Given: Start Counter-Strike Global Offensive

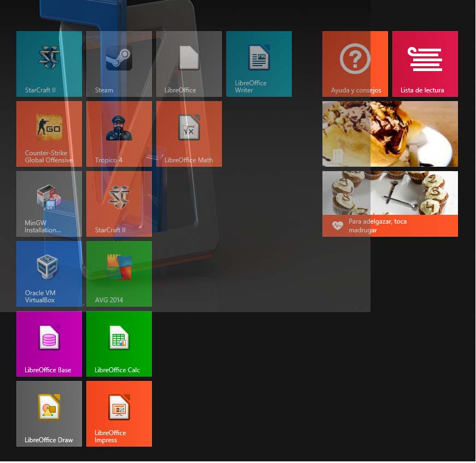Looking at the screenshot, I should click(x=49, y=134).
